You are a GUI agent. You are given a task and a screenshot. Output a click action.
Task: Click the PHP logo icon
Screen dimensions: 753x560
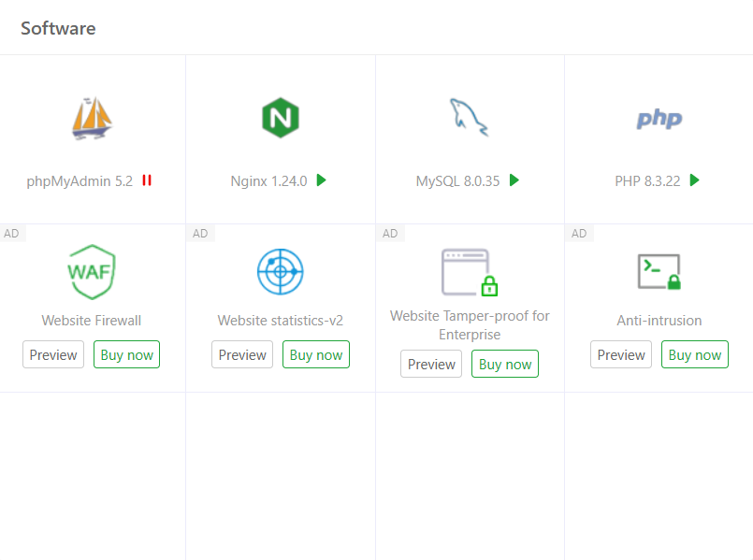click(659, 119)
